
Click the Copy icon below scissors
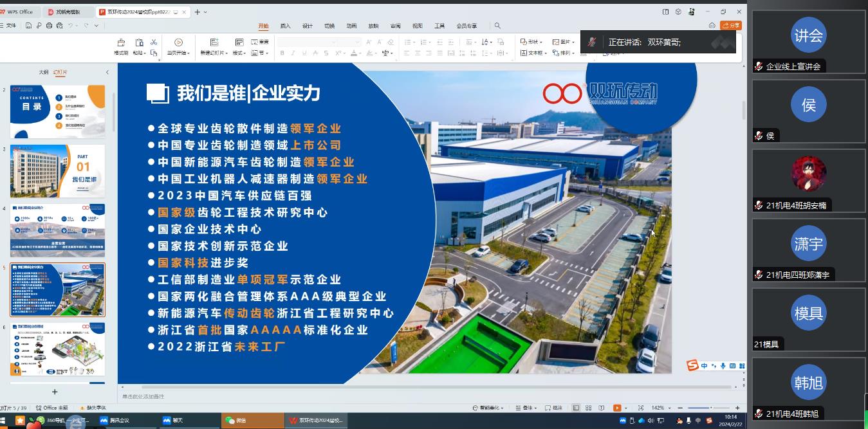[x=154, y=53]
